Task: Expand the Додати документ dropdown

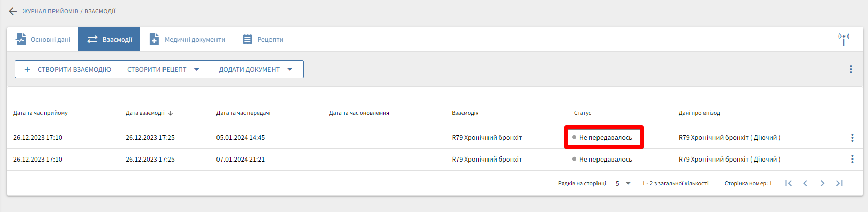Action: (290, 70)
